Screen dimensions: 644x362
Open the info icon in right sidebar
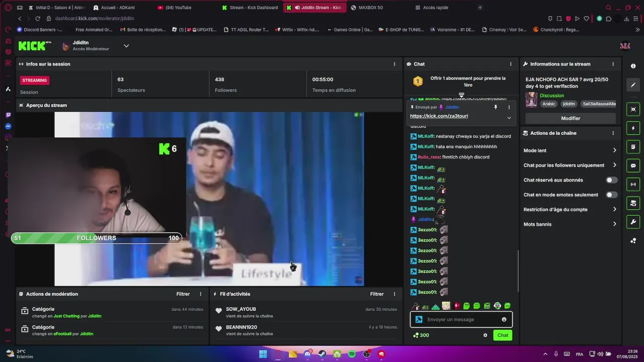tap(633, 66)
